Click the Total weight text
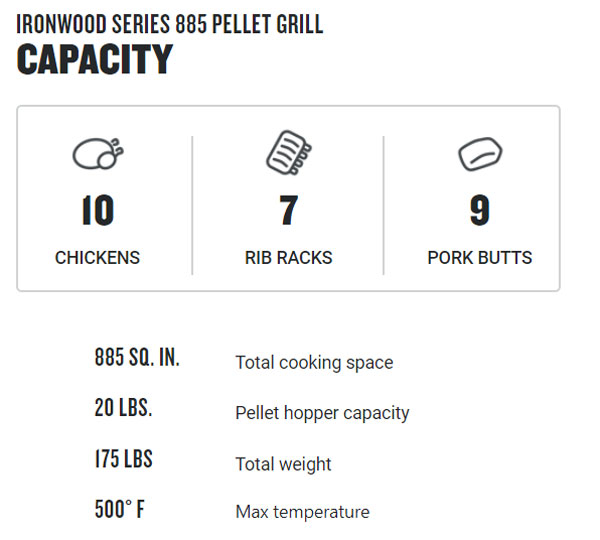 click(283, 464)
